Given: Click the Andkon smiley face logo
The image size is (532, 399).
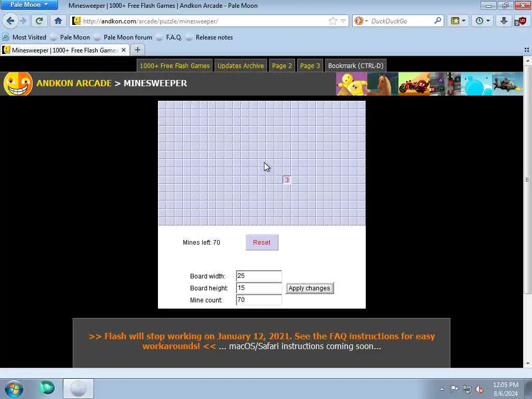Looking at the screenshot, I should click(18, 84).
